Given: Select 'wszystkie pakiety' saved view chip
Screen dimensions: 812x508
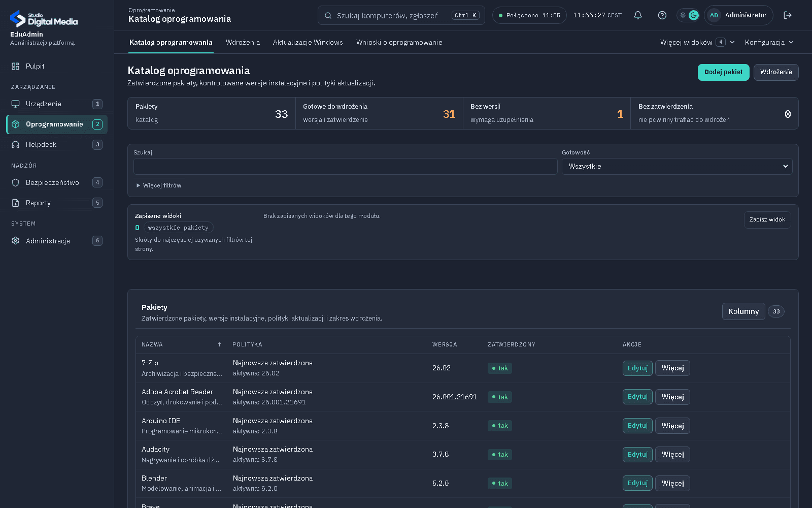Looking at the screenshot, I should coord(178,228).
